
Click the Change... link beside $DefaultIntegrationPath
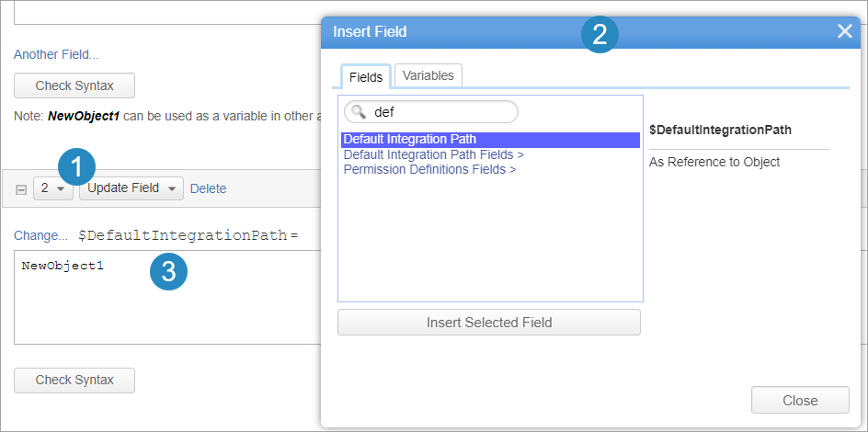tap(41, 235)
